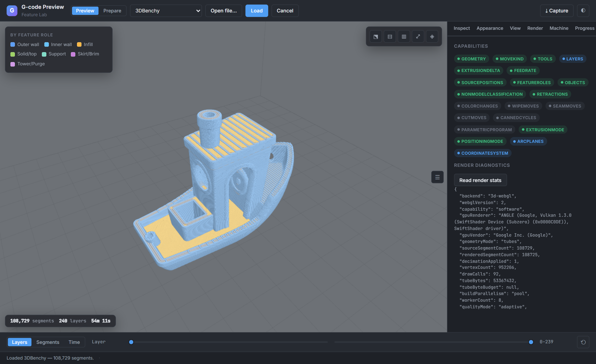This screenshot has width=596, height=364.
Task: Click the EXTRUSIONMODE capability badge
Action: (x=543, y=130)
